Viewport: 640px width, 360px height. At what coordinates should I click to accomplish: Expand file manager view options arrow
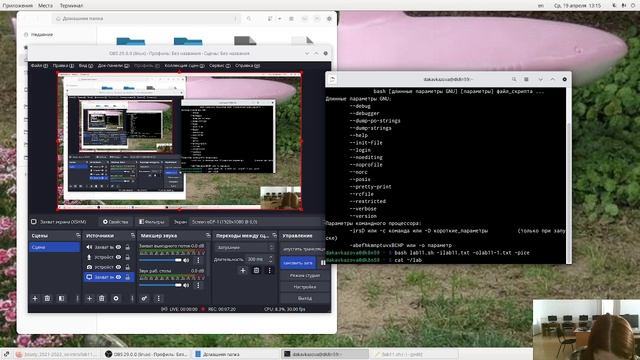[x=280, y=19]
